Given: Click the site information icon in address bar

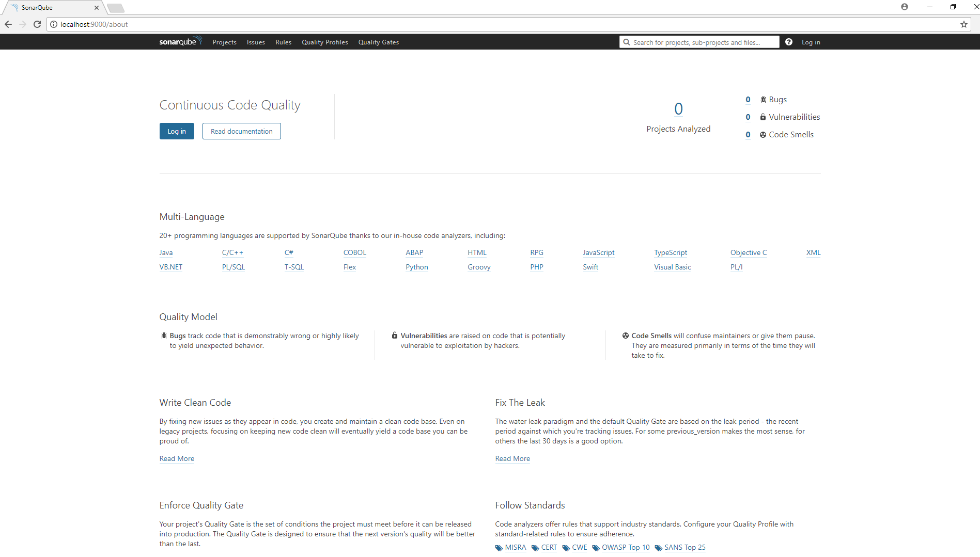Looking at the screenshot, I should 54,24.
